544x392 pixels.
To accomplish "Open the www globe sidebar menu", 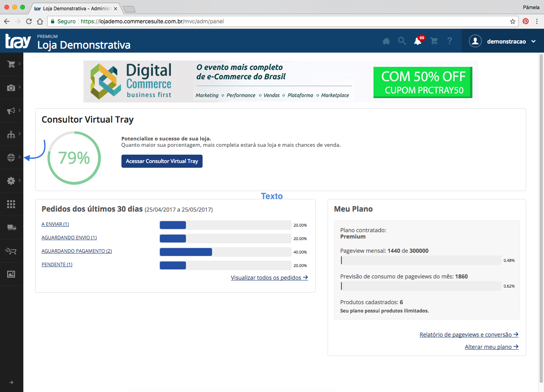I will [11, 157].
